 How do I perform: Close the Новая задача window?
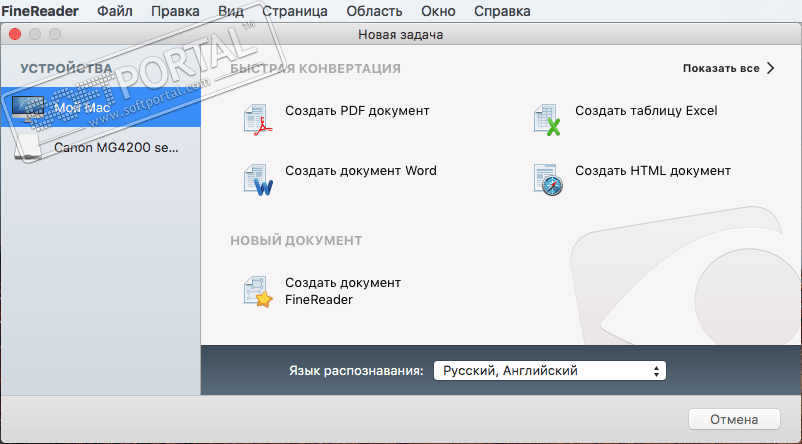pos(15,34)
